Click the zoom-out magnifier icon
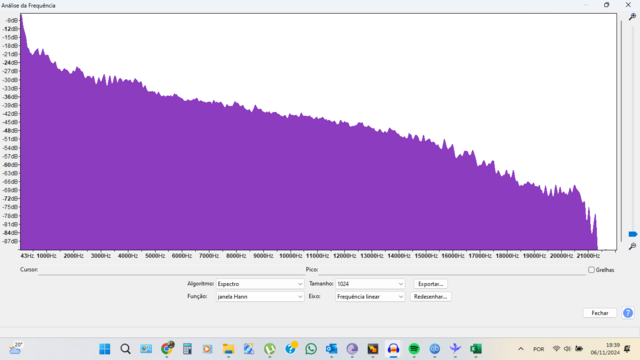 click(x=632, y=246)
